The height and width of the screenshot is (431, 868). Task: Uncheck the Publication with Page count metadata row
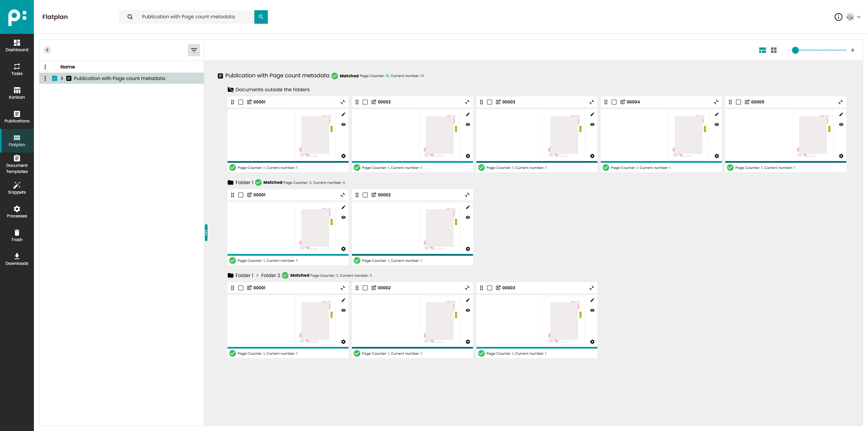[x=55, y=78]
